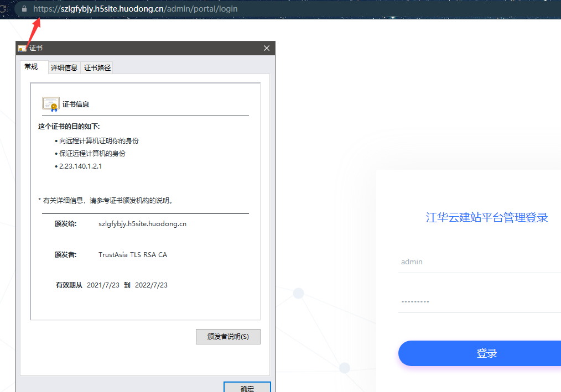Click the padlock icon in address bar
The width and height of the screenshot is (561, 392).
pos(23,9)
